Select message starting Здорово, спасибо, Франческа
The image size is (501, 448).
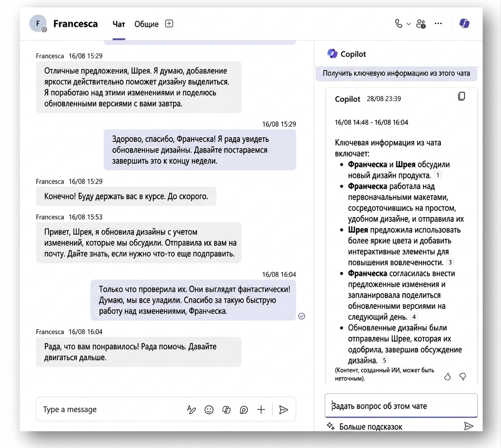pyautogui.click(x=200, y=150)
